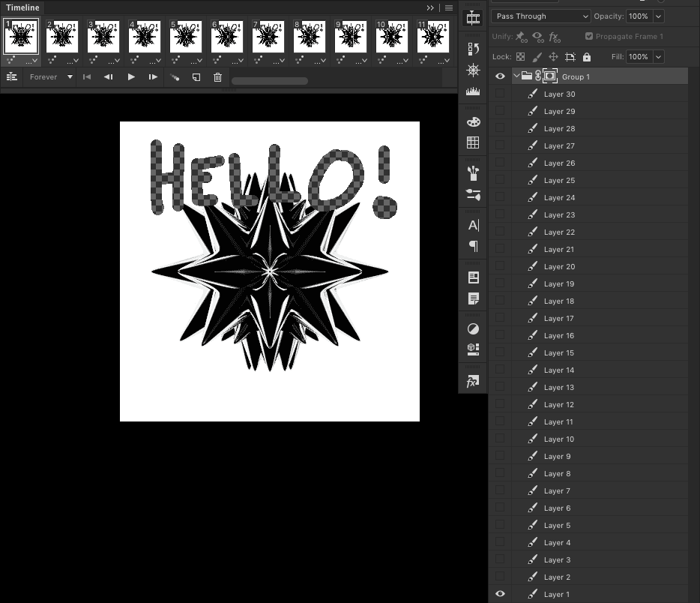The height and width of the screenshot is (603, 700).
Task: Open the Paragraph panel icon
Action: click(473, 246)
